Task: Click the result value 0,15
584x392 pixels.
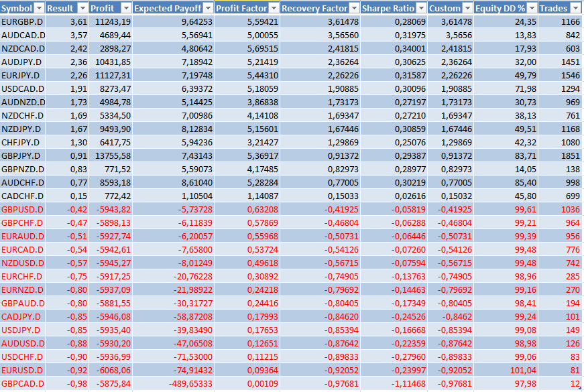Action: [78, 196]
